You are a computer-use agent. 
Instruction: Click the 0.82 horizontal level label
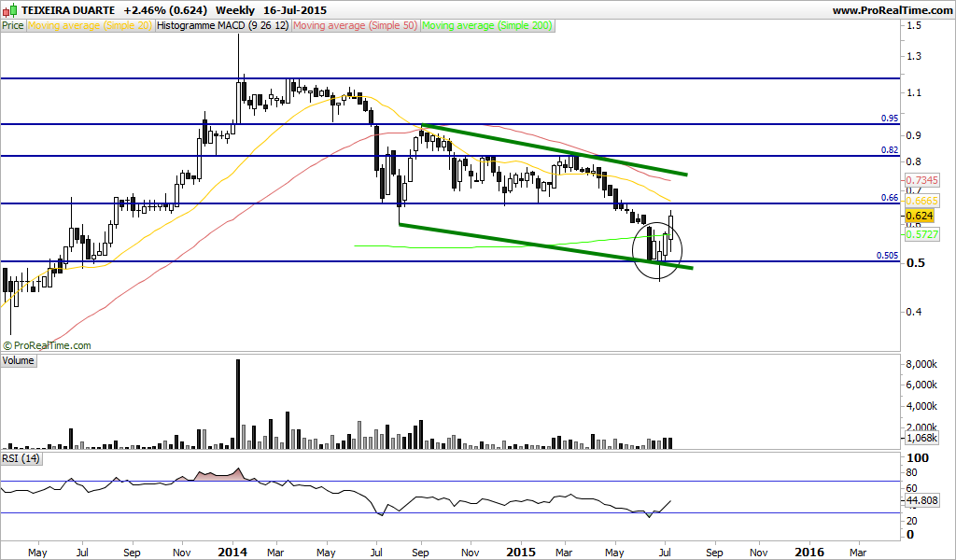pyautogui.click(x=890, y=150)
